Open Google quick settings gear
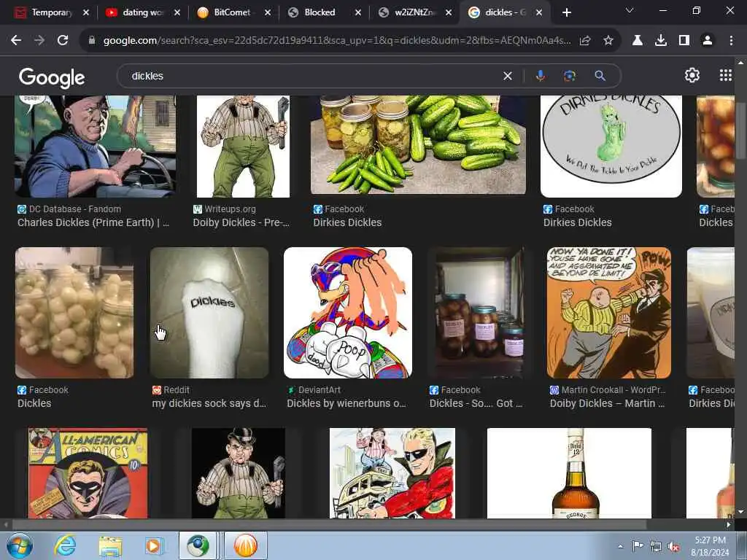This screenshot has width=747, height=560. (692, 75)
